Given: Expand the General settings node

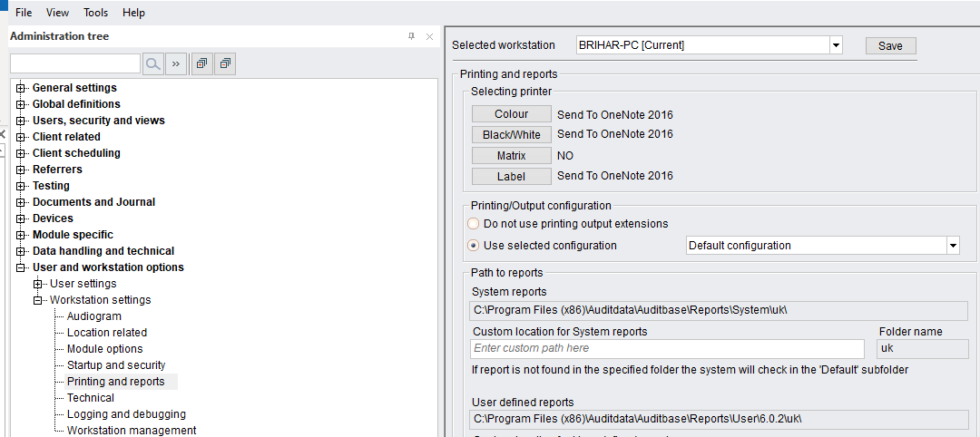Looking at the screenshot, I should [21, 88].
